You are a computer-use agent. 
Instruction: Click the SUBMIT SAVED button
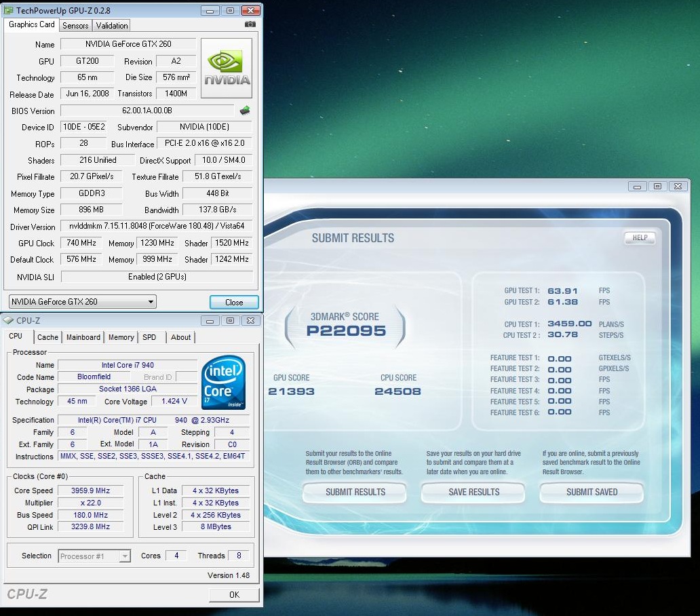pos(592,492)
